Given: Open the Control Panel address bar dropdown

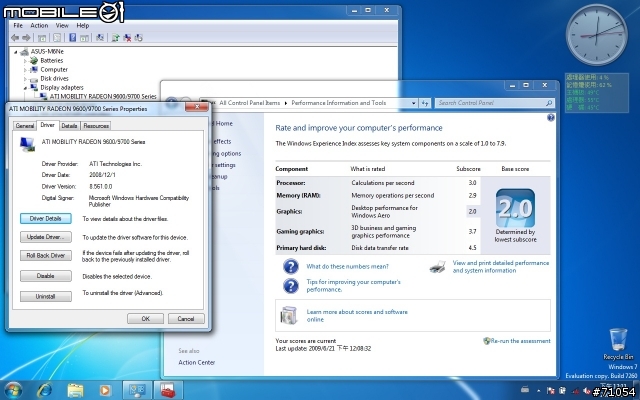Looking at the screenshot, I should (x=413, y=103).
